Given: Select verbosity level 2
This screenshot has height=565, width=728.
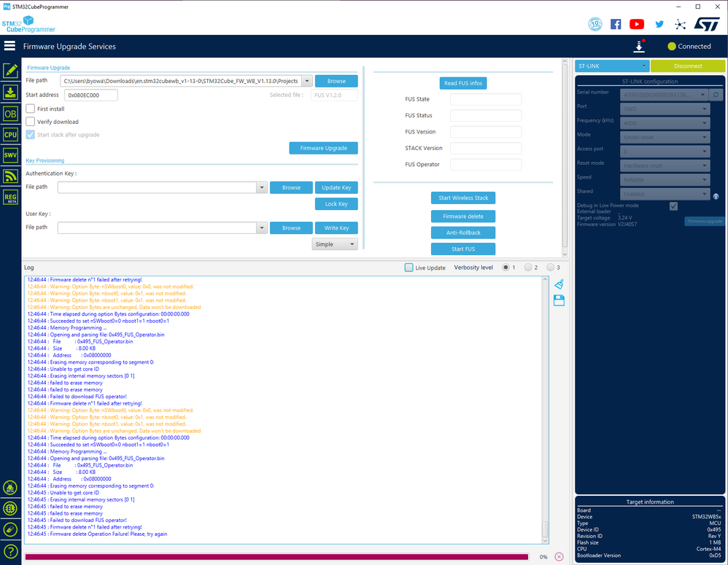Looking at the screenshot, I should click(528, 268).
